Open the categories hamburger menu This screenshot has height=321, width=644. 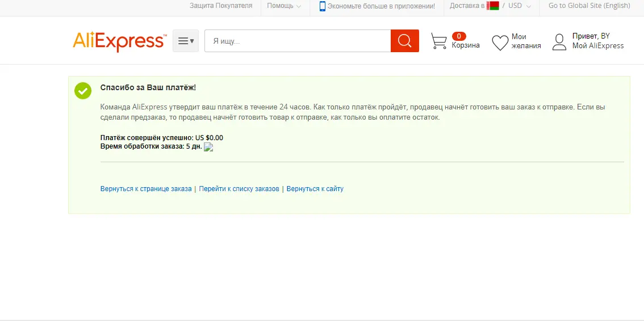point(186,41)
